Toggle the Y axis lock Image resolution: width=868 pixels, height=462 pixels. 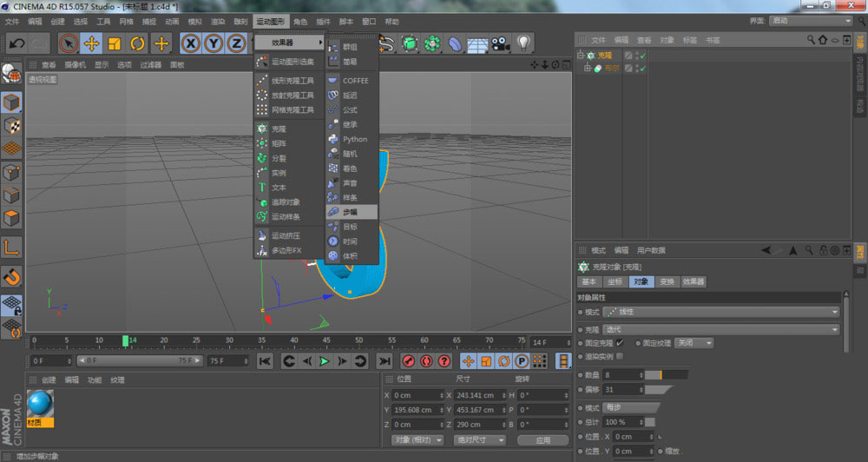214,43
